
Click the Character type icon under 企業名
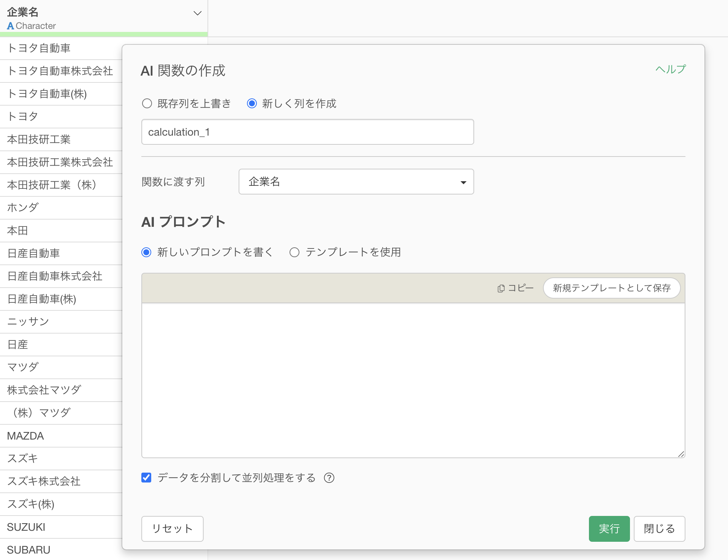coord(10,26)
